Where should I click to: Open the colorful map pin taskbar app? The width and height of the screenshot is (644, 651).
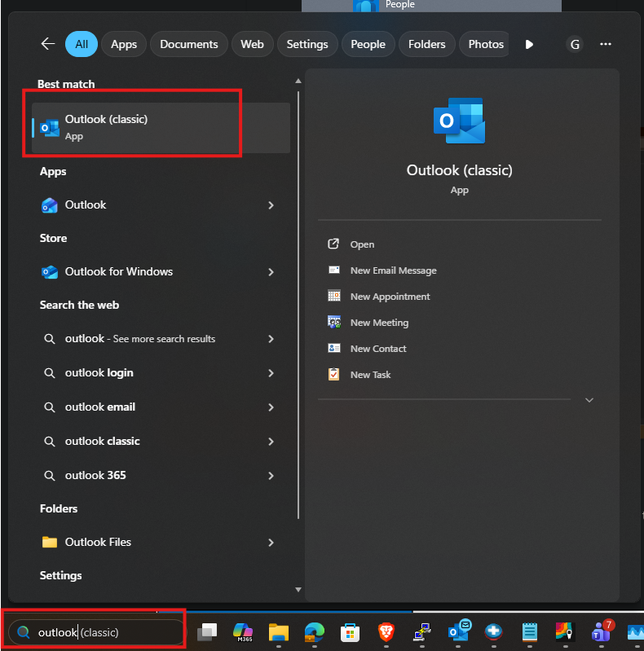click(565, 631)
